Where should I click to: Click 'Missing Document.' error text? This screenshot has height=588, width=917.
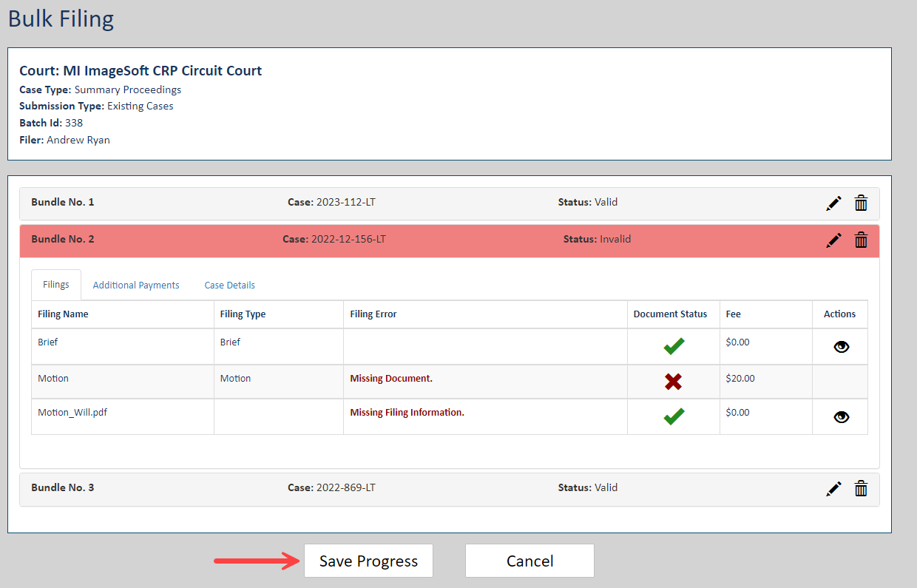(x=391, y=379)
